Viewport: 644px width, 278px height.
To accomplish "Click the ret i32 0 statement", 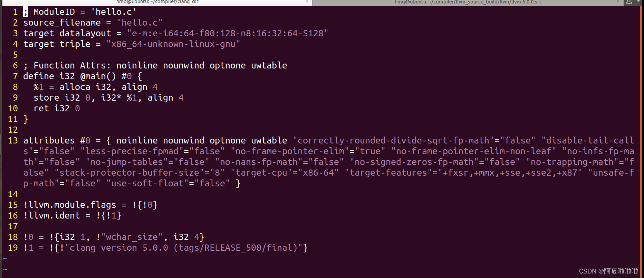I will coord(57,109).
